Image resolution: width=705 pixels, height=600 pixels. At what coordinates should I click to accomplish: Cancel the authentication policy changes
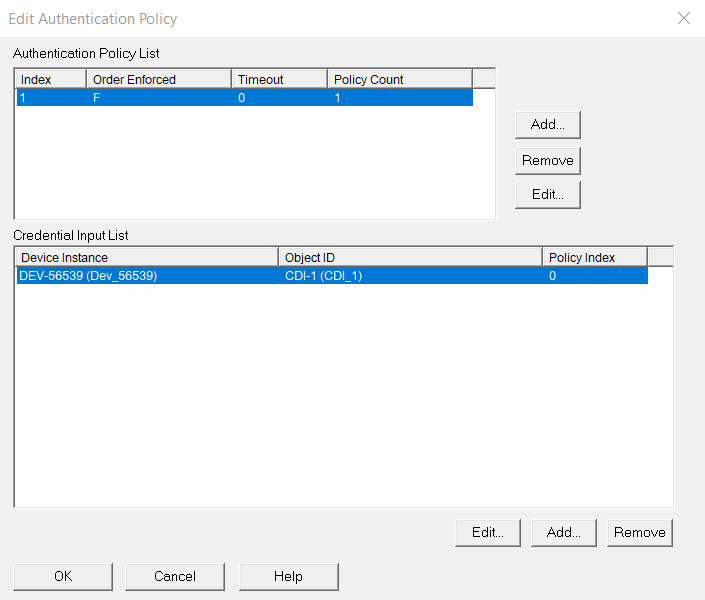click(175, 576)
